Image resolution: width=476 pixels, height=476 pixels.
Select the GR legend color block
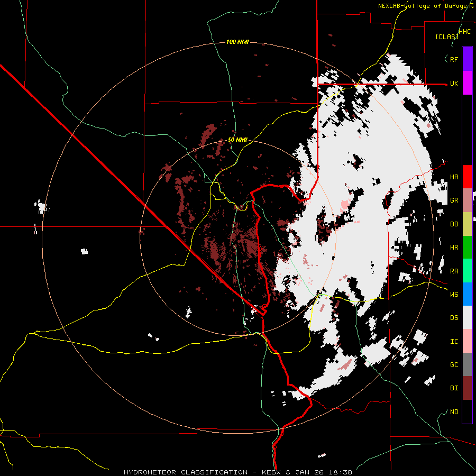click(467, 200)
